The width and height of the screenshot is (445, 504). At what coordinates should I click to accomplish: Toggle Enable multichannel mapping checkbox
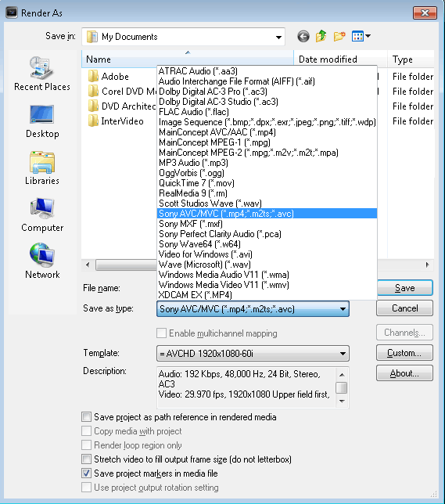[161, 333]
